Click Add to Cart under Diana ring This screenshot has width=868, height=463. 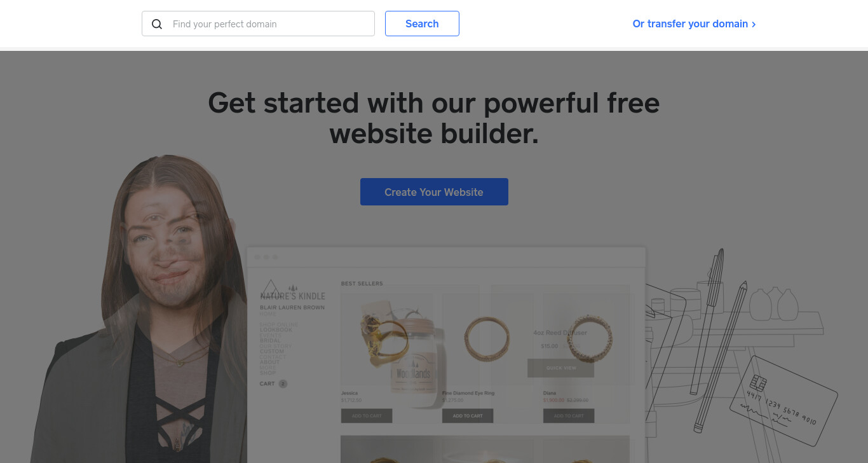(x=569, y=416)
